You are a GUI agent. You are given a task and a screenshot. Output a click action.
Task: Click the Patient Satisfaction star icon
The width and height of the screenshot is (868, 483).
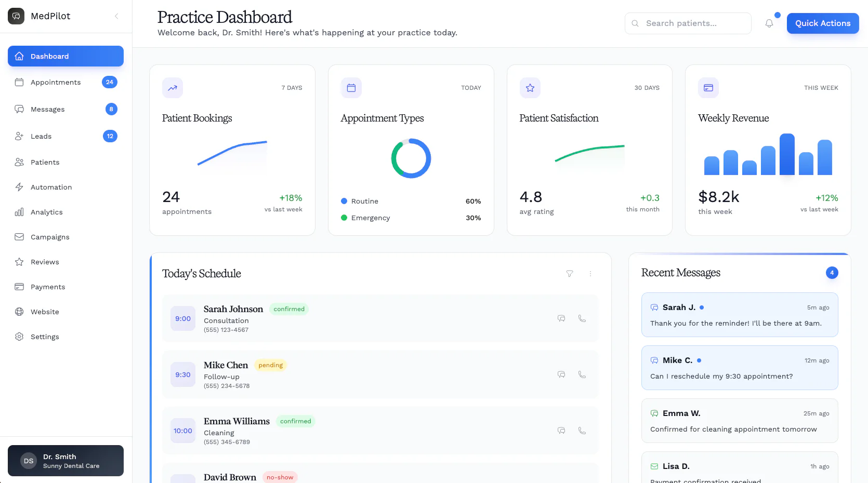530,88
